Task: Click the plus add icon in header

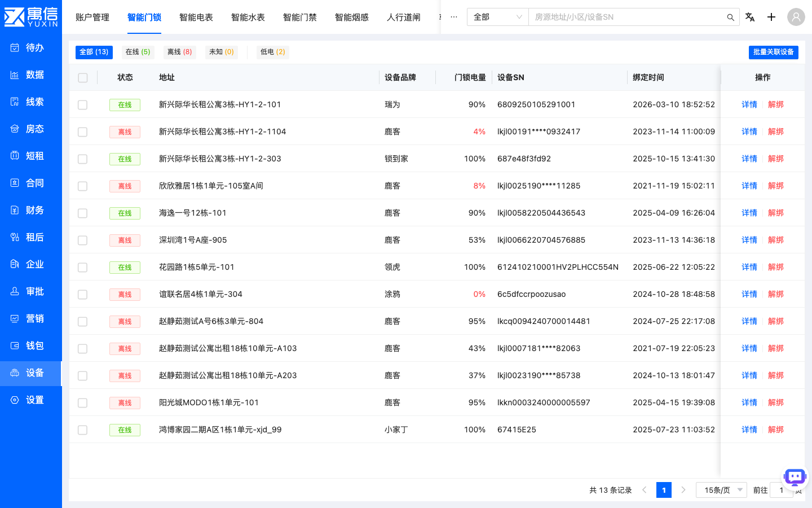Action: [x=771, y=17]
